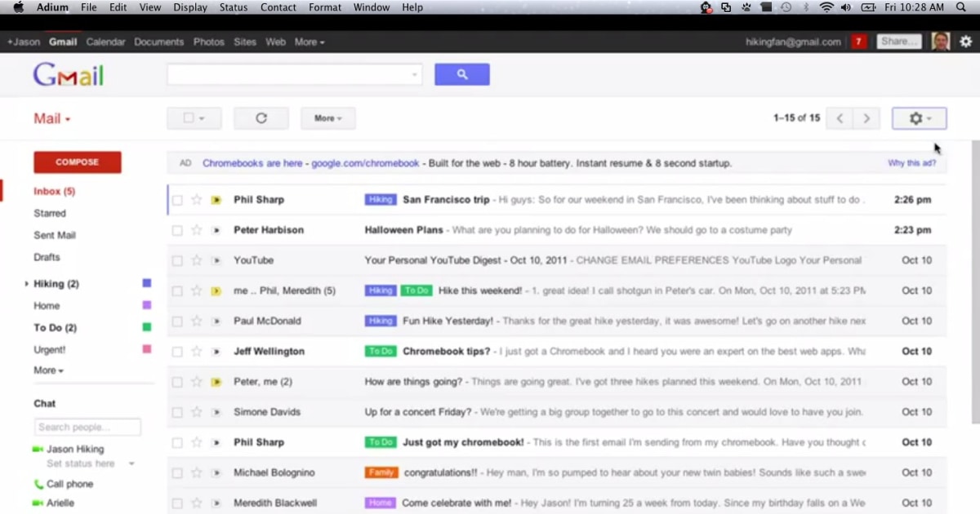980x514 pixels.
Task: Click the blue Hiking label color swatch
Action: point(147,283)
